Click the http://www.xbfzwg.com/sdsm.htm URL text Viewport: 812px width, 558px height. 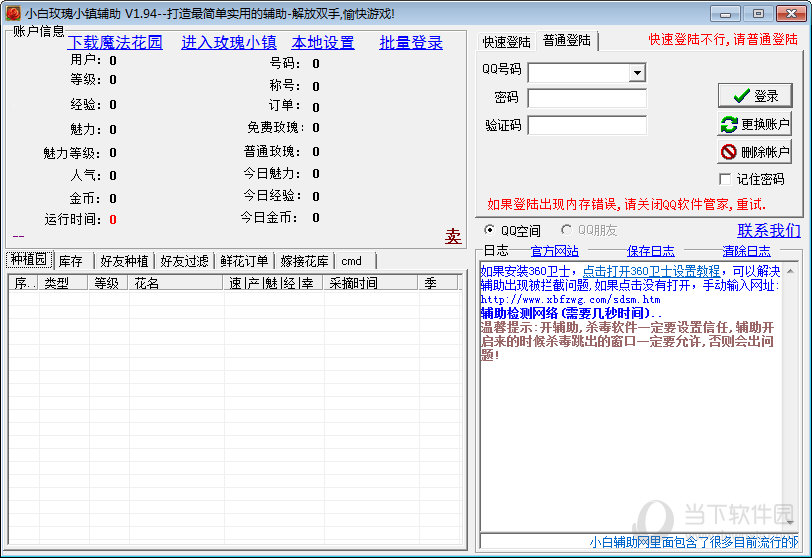coord(570,299)
